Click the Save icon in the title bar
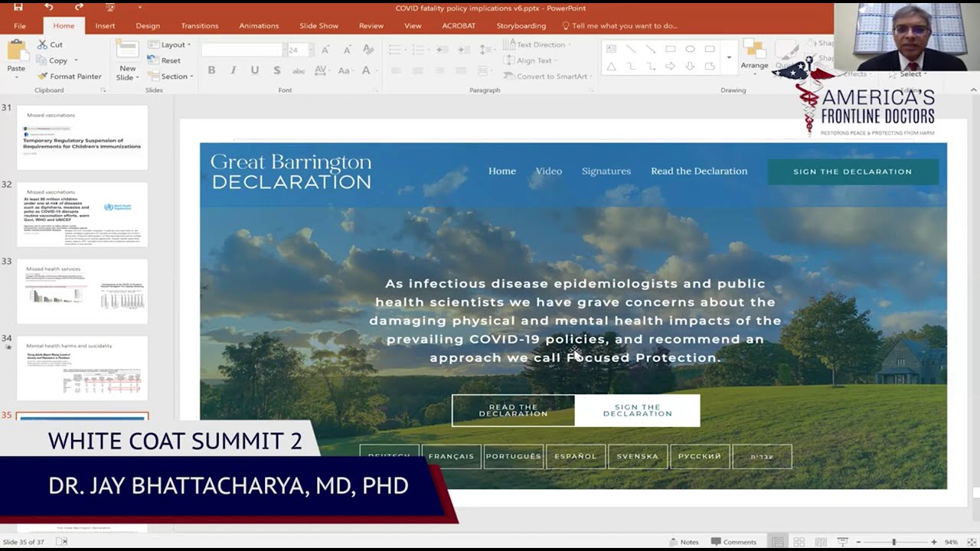The width and height of the screenshot is (980, 551). (x=18, y=7)
